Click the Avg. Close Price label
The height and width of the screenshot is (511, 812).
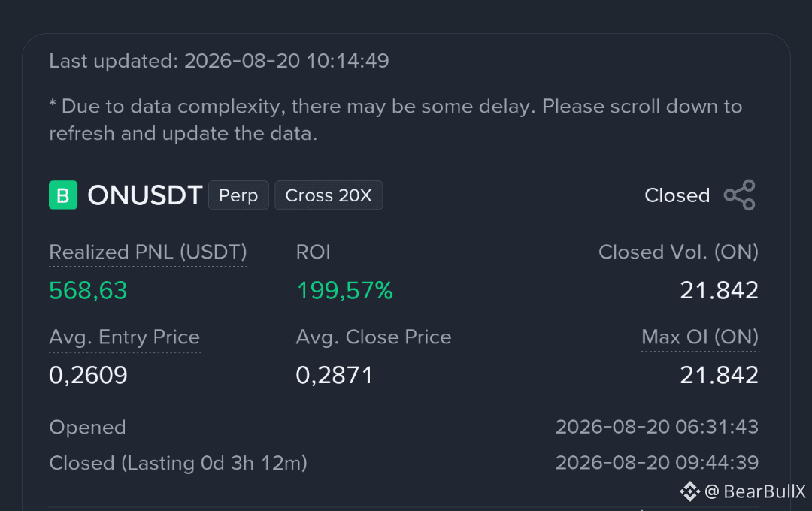[x=374, y=337]
